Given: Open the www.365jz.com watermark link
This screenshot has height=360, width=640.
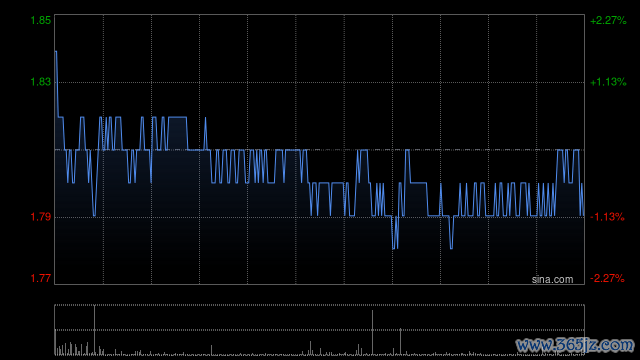Looking at the screenshot, I should (575, 345).
